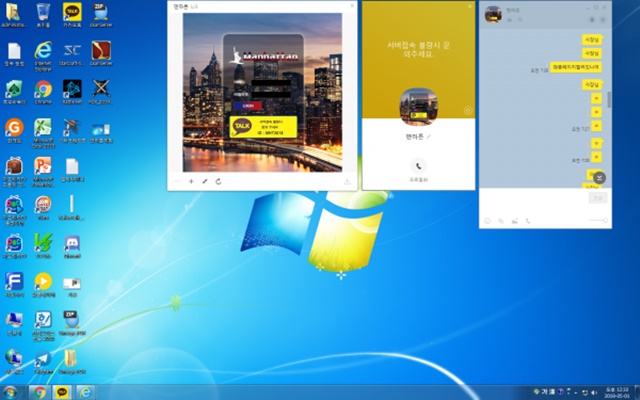This screenshot has height=400, width=640.
Task: Open the Administrator folder on desktop
Action: point(14,13)
